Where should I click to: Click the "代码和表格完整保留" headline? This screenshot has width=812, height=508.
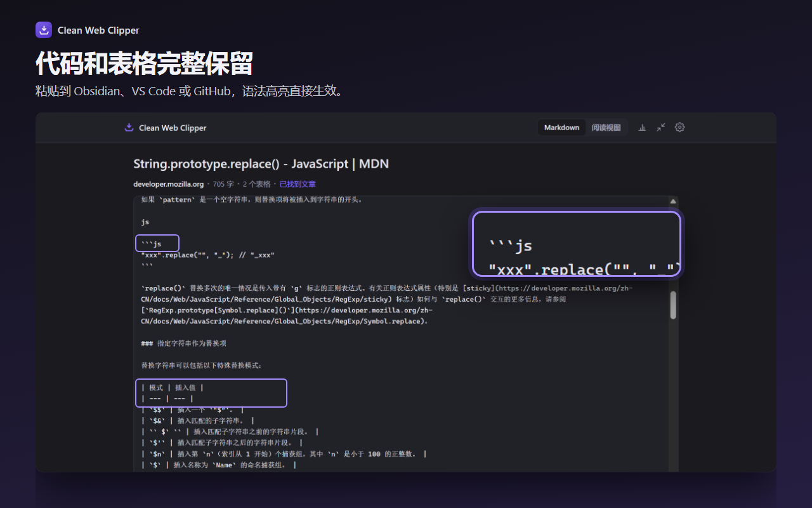(145, 63)
